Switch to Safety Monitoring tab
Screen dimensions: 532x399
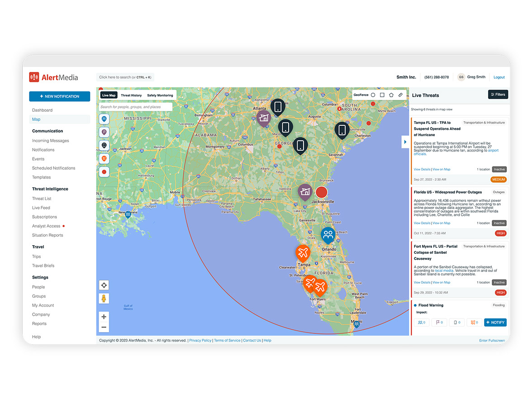pyautogui.click(x=160, y=95)
